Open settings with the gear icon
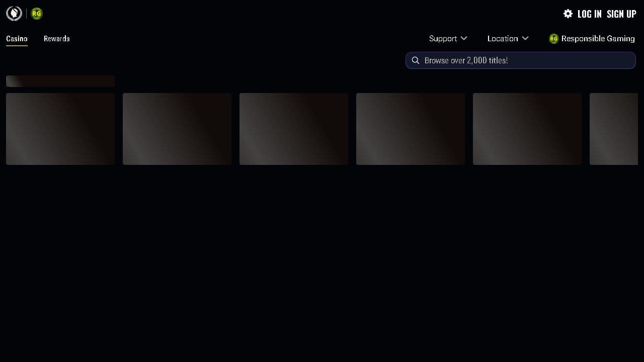This screenshot has width=644, height=362. tap(568, 14)
